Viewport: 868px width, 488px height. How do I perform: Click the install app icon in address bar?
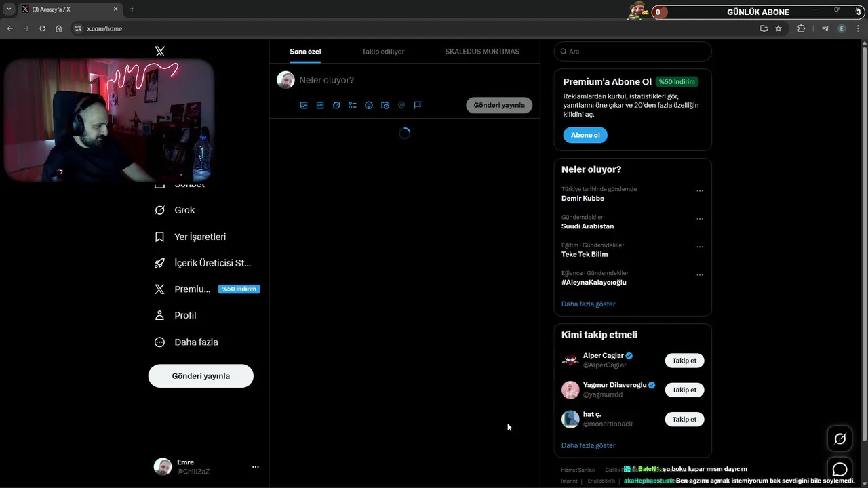point(764,28)
